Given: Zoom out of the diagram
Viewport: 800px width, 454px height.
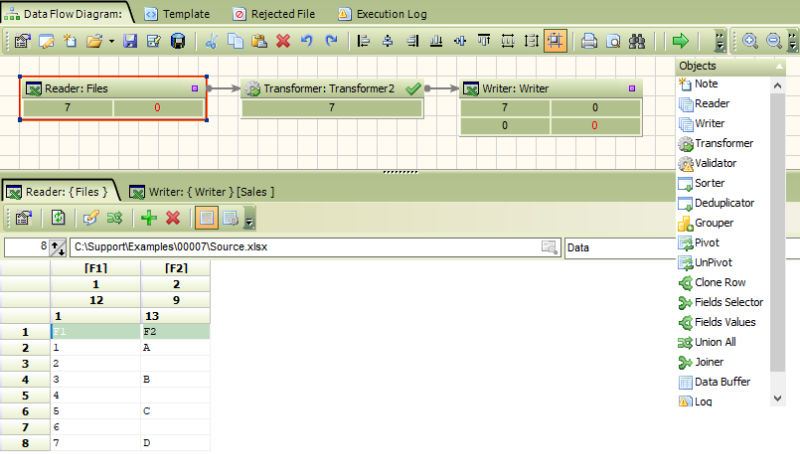Looking at the screenshot, I should (x=774, y=41).
